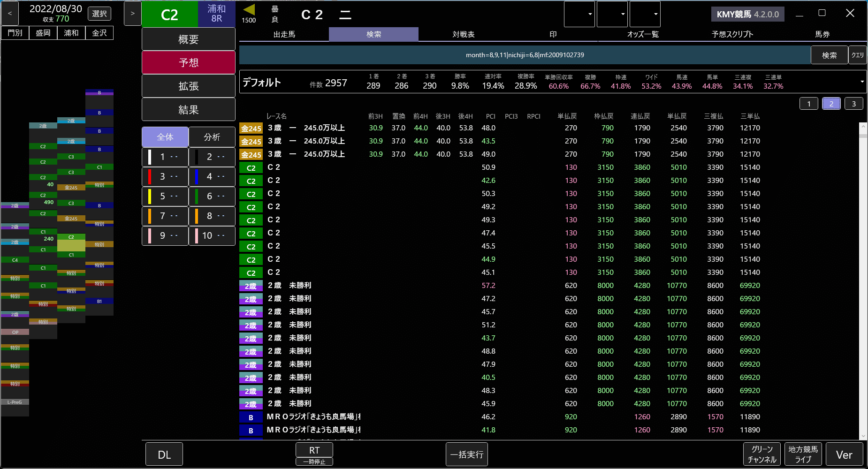Select the 浦和 racecourse tab

71,33
